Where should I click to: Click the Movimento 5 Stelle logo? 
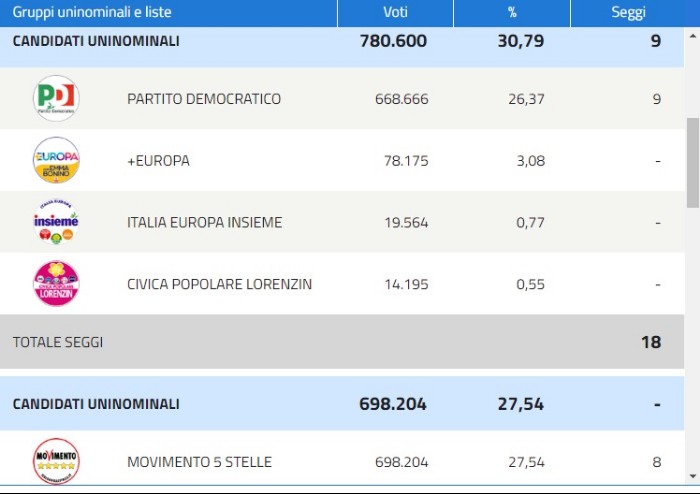click(x=56, y=461)
